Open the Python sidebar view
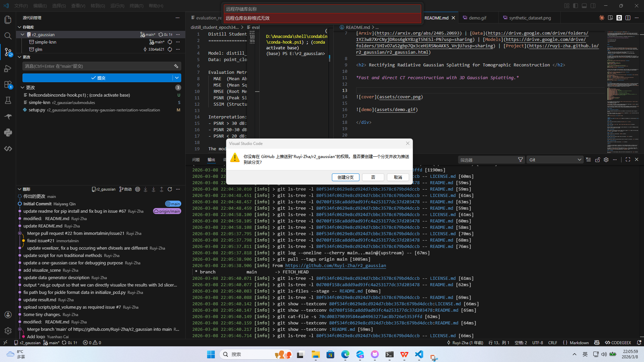The width and height of the screenshot is (644, 362). click(8, 133)
